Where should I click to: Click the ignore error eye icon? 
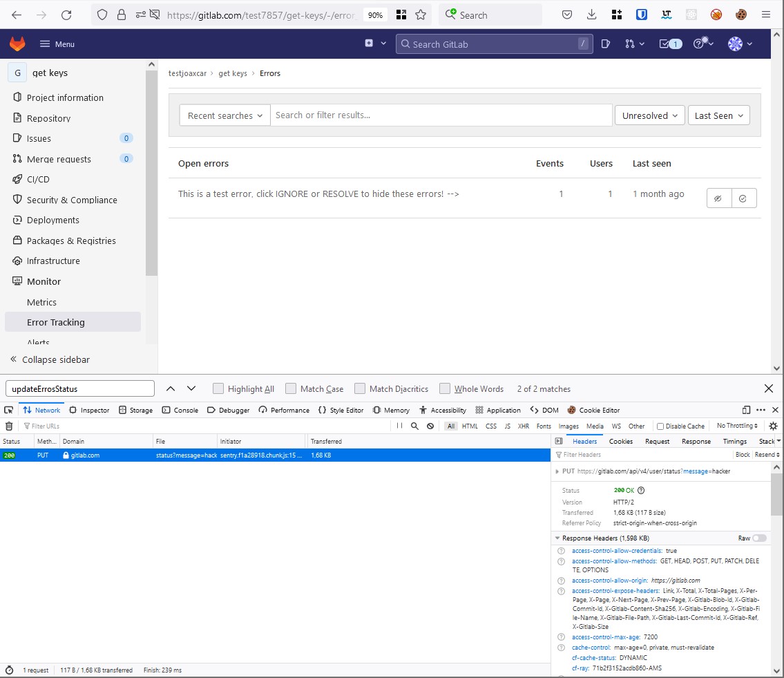(718, 198)
